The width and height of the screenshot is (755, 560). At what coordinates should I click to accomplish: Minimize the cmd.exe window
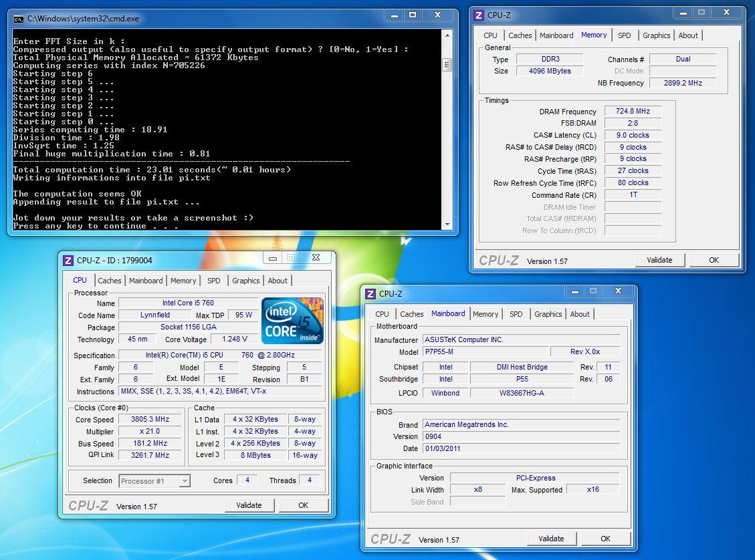click(395, 15)
